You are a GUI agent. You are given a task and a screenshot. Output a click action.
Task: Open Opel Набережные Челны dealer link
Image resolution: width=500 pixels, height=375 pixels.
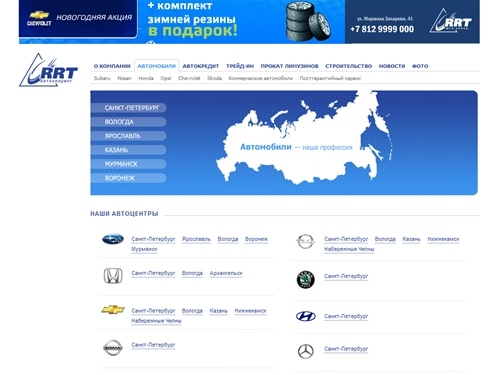349,249
